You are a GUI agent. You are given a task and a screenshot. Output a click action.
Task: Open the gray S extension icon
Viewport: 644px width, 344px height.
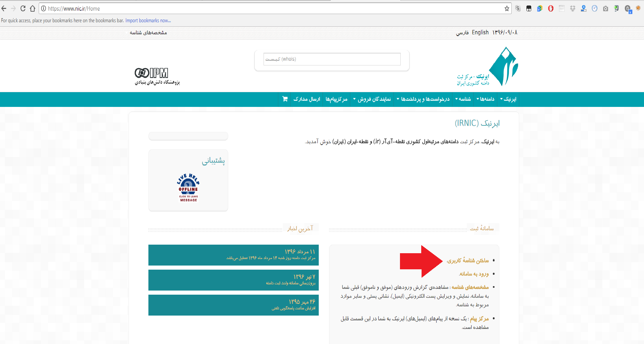[x=518, y=9]
